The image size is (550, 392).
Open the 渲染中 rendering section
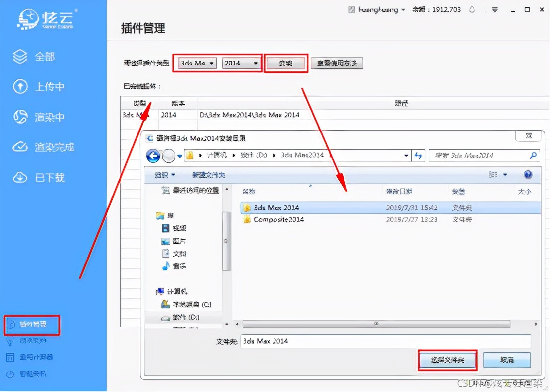[39, 117]
